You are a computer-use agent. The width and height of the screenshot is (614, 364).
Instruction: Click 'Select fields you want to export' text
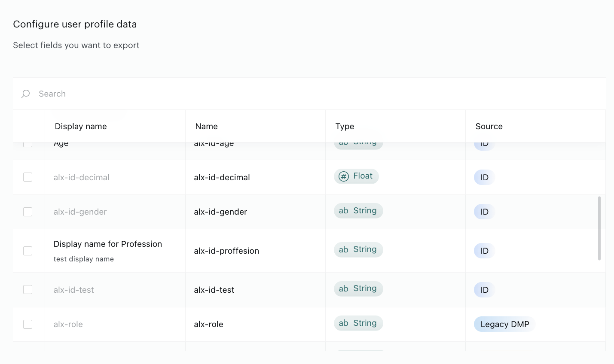pyautogui.click(x=76, y=45)
